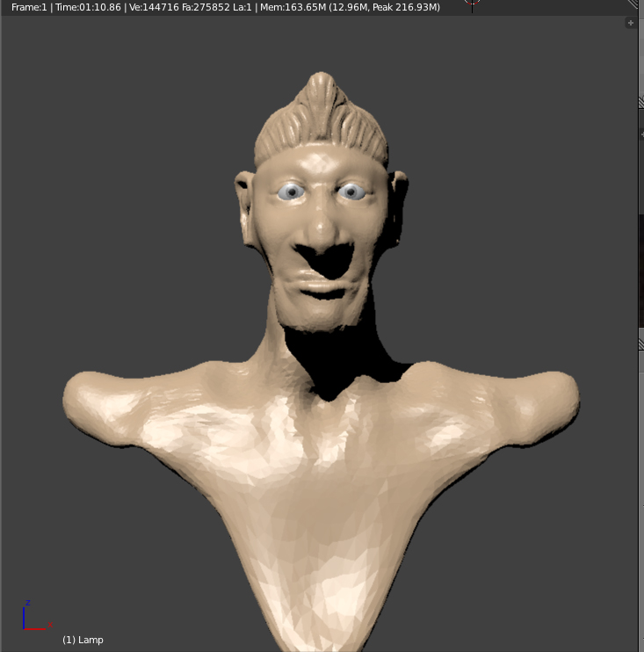Select the "(1) Lamp" object label
644x652 pixels.
83,640
